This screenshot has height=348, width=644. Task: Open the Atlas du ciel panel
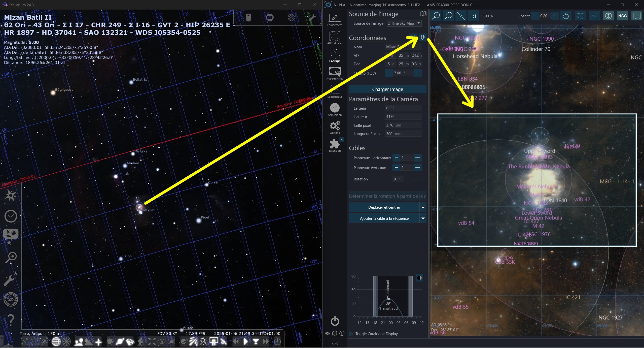335,38
